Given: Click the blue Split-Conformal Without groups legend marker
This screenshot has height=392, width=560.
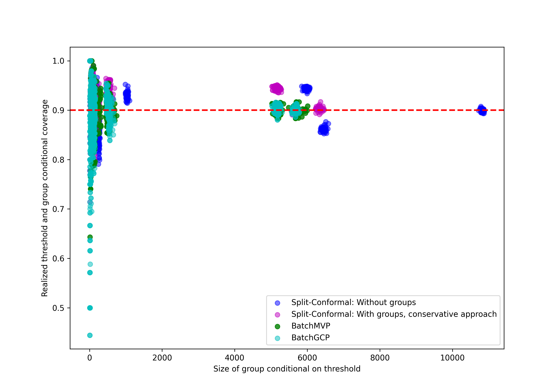Looking at the screenshot, I should [277, 303].
